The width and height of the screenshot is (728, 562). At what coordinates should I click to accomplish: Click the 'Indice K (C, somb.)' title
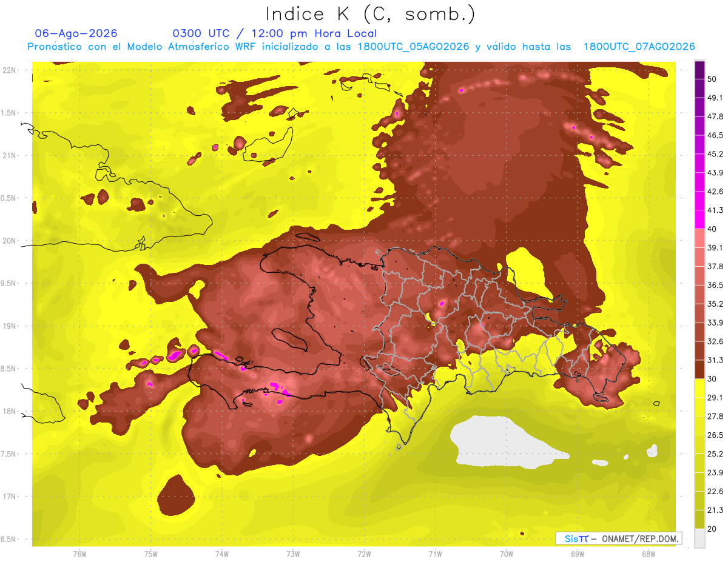coord(371,14)
